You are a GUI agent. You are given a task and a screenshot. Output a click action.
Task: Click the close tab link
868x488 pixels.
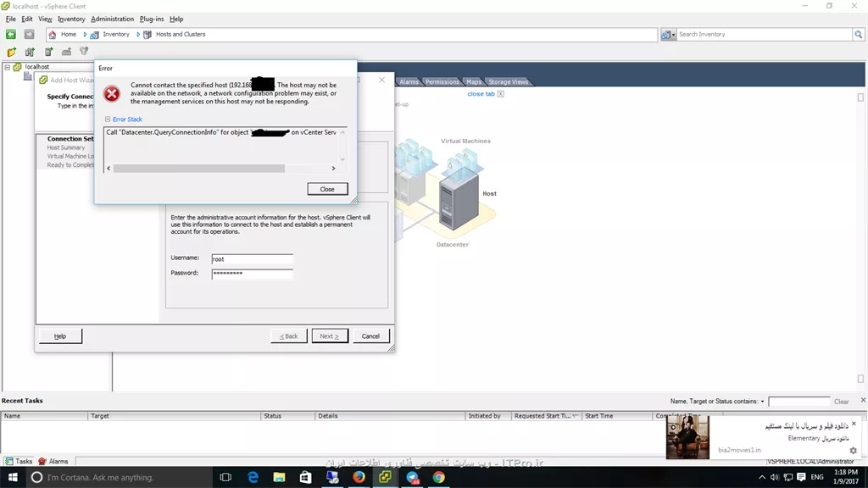tap(481, 94)
